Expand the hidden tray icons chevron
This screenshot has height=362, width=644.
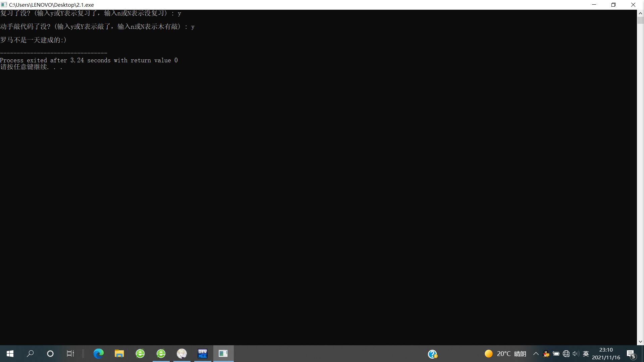(536, 354)
